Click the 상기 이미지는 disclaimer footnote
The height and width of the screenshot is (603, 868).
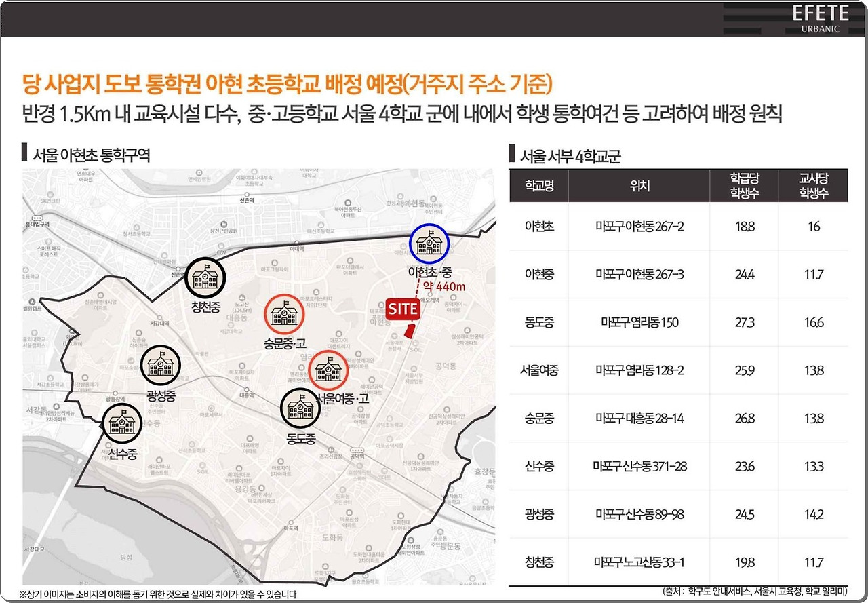(159, 594)
